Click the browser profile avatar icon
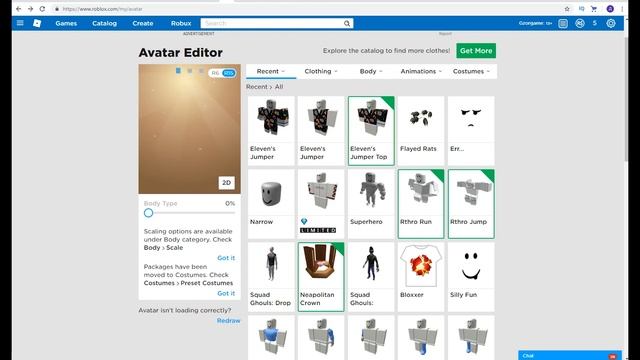The width and height of the screenshot is (640, 360). (x=610, y=9)
